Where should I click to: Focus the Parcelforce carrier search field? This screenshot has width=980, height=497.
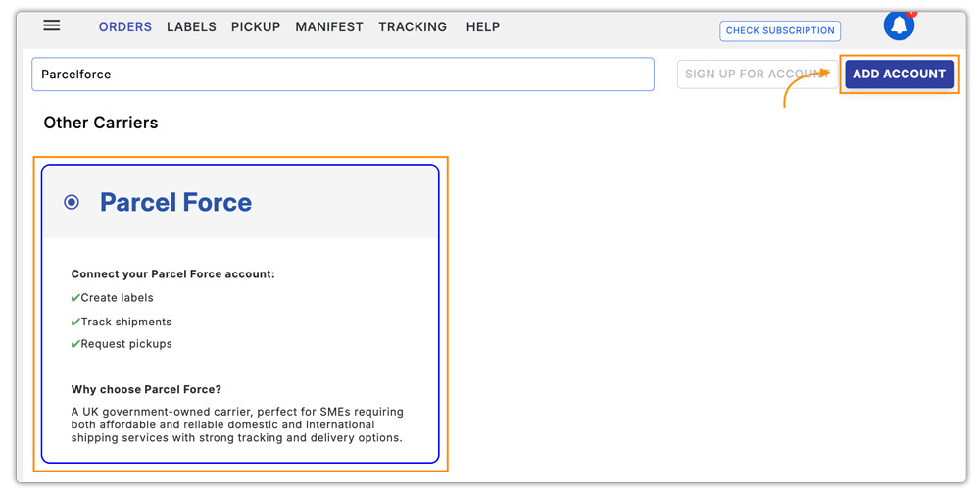click(x=343, y=75)
